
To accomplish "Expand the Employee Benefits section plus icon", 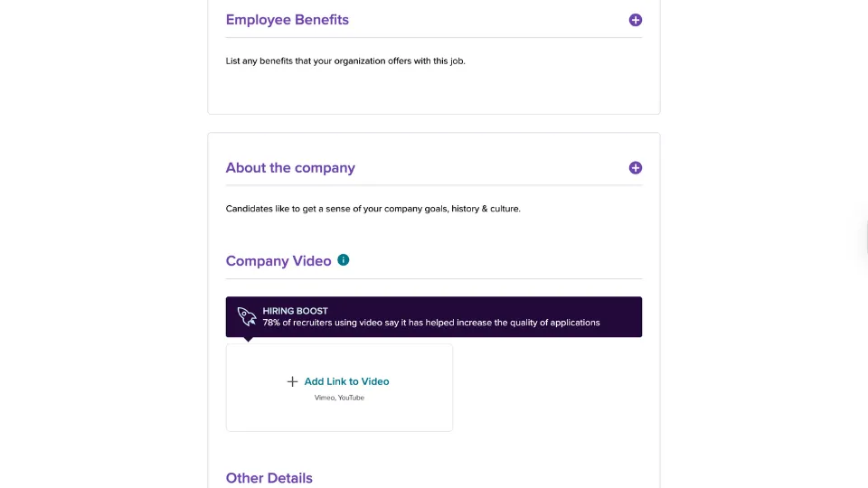I will click(x=636, y=20).
